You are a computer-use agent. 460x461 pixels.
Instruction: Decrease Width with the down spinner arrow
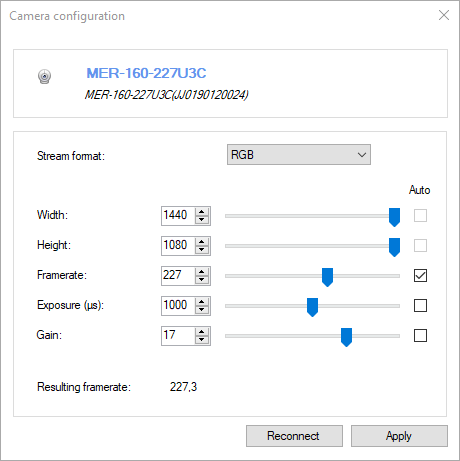202,220
